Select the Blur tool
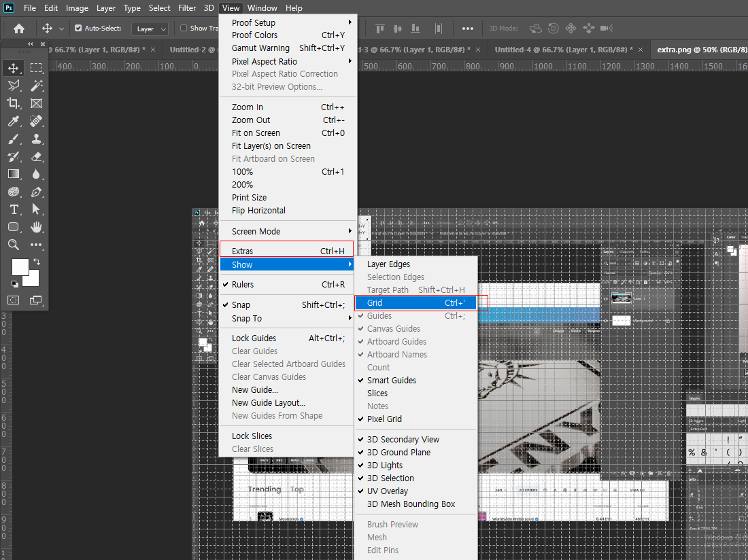 [x=36, y=175]
